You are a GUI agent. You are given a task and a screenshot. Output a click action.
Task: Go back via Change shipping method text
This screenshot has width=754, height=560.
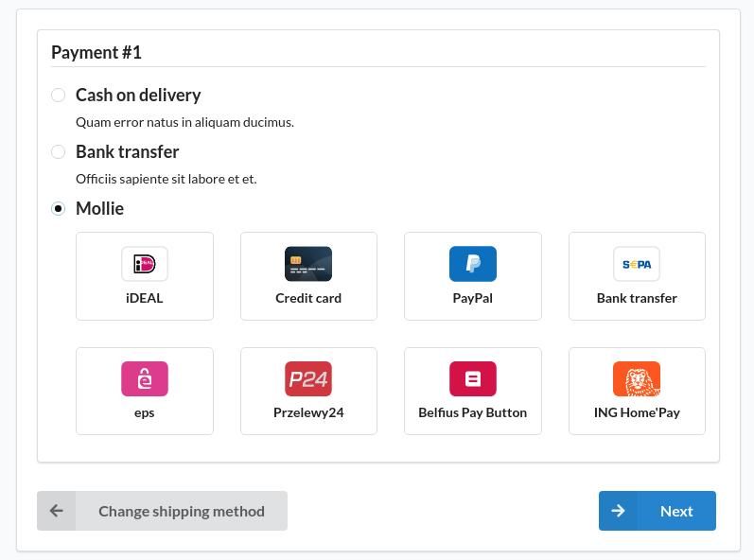click(x=182, y=511)
